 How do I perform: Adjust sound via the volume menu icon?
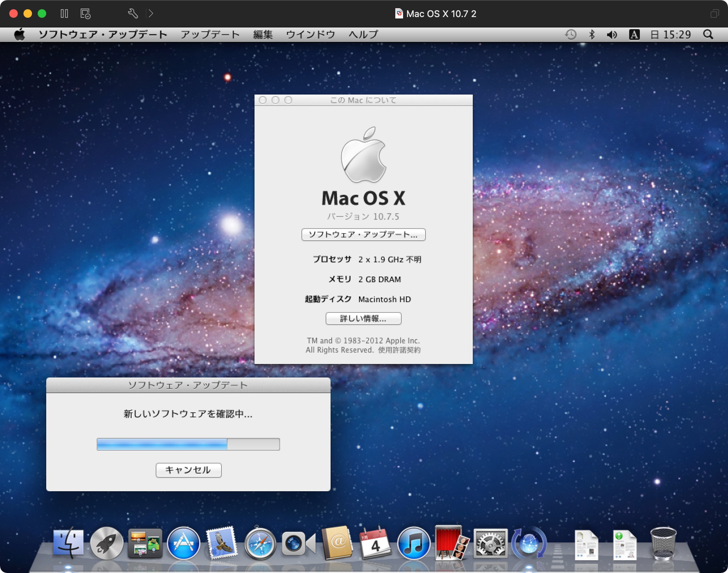[612, 34]
